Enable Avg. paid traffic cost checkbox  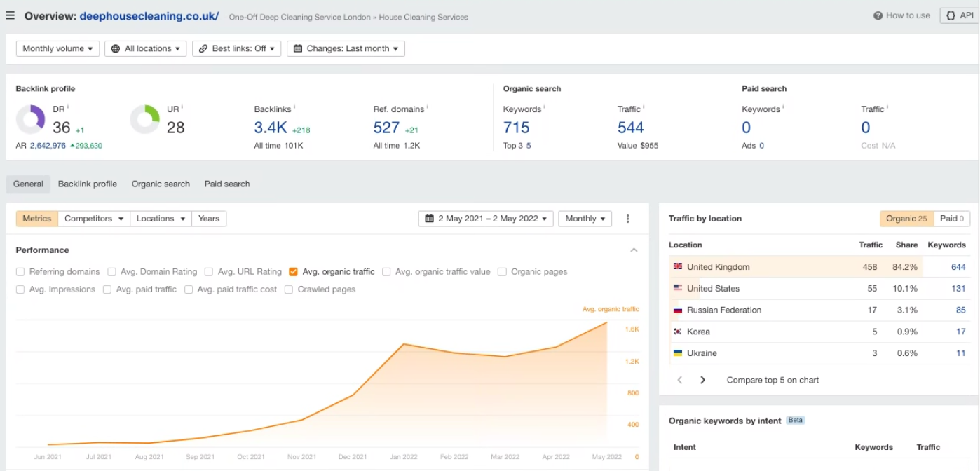(x=189, y=289)
